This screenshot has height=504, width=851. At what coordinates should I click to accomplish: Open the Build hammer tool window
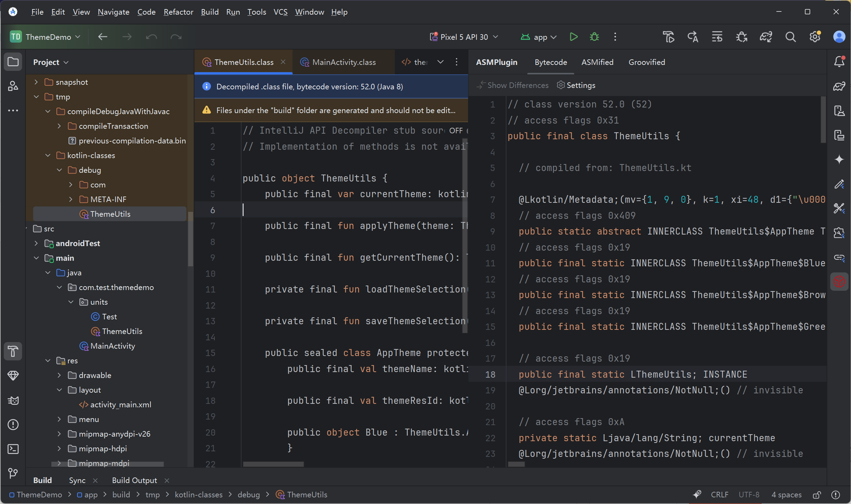(x=13, y=351)
